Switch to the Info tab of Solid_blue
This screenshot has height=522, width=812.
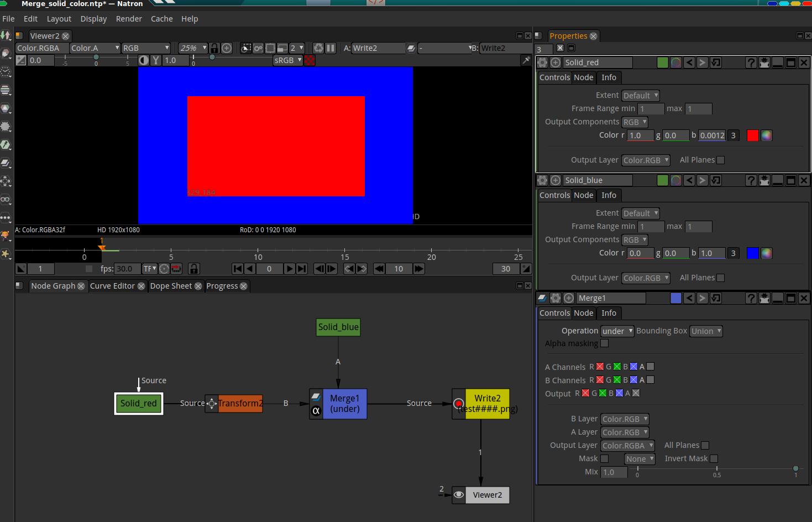pos(609,195)
